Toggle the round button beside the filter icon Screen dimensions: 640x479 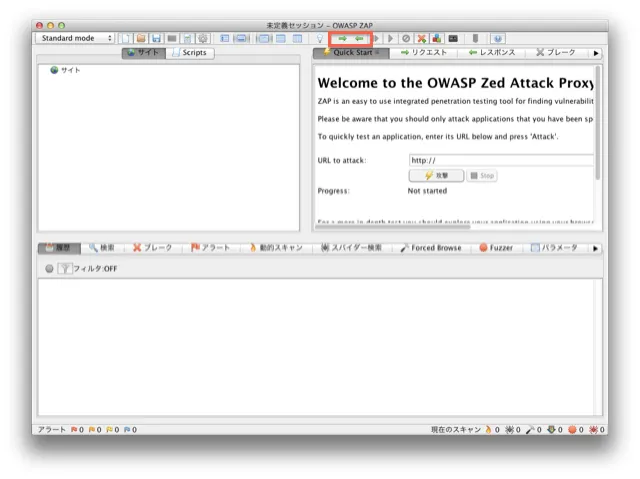[50, 268]
